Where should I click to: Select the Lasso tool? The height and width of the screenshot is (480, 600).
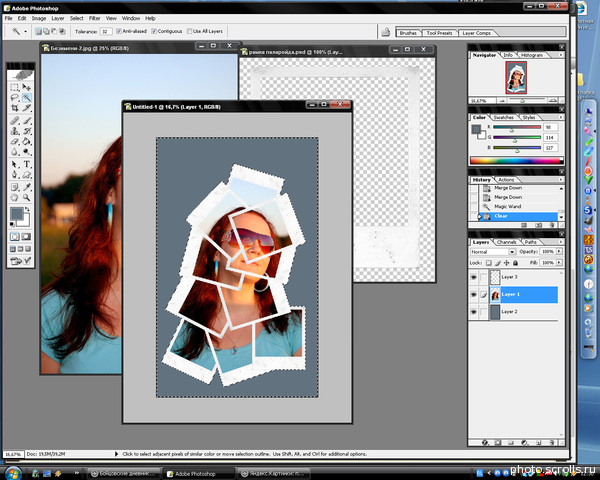[x=15, y=98]
